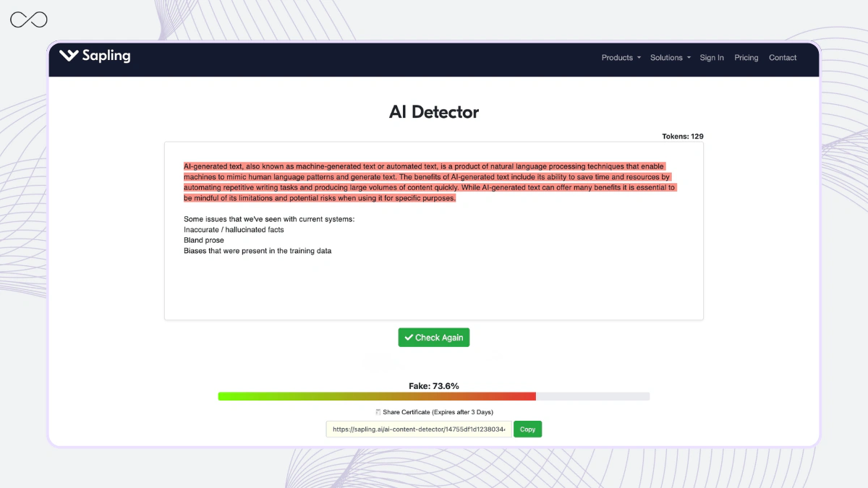This screenshot has height=488, width=868.
Task: Click the AI Detector heading
Action: 434,112
